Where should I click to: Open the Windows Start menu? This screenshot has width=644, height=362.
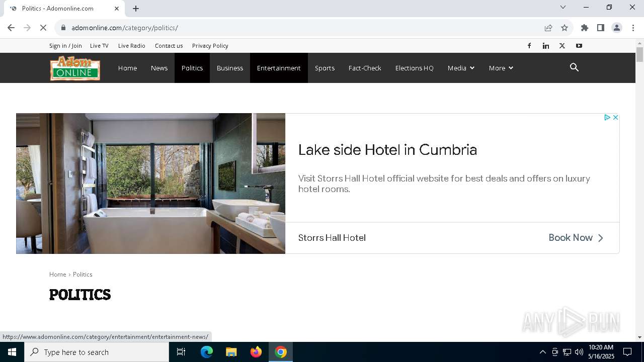point(12,352)
